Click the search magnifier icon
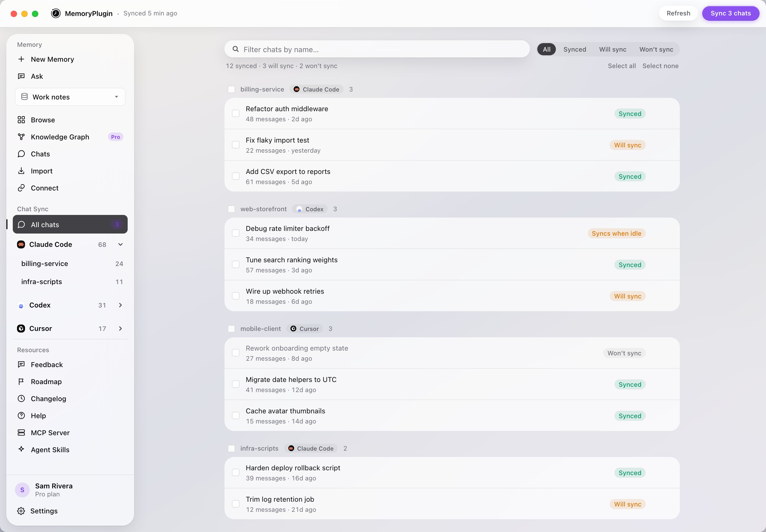Viewport: 766px width, 532px height. (236, 49)
